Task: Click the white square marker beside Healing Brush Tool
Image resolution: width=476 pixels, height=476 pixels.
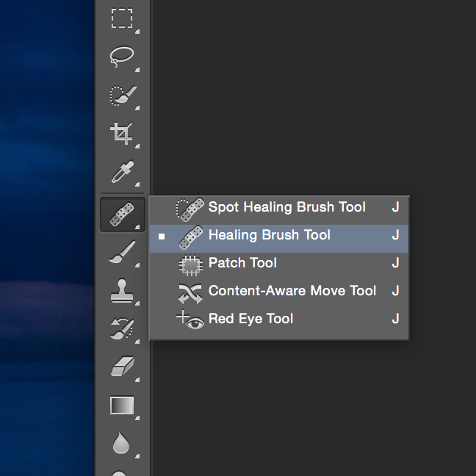Action: coord(162,237)
